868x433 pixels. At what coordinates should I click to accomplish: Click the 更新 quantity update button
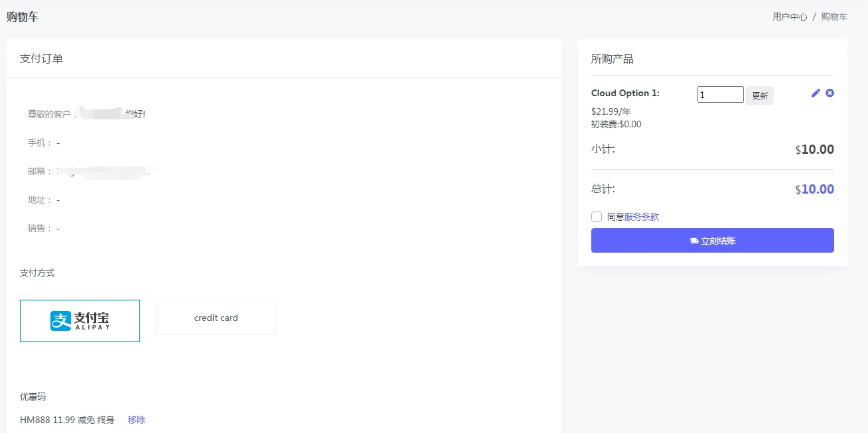click(760, 95)
